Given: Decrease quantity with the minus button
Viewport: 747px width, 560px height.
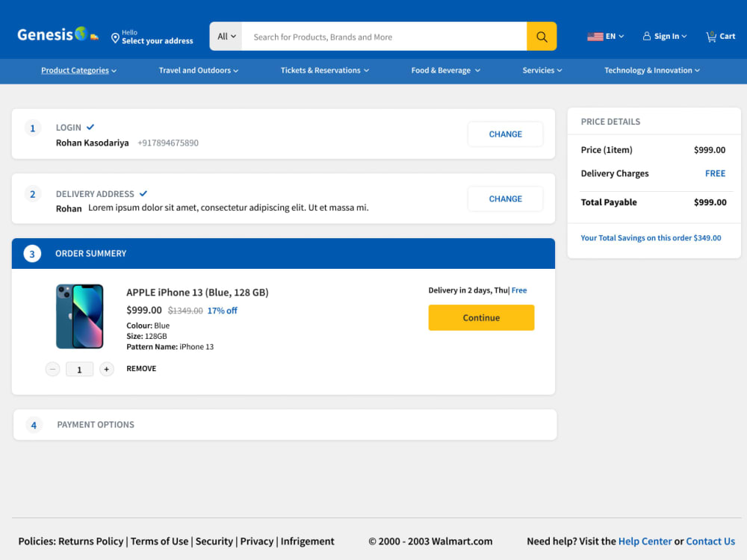Looking at the screenshot, I should coord(53,369).
